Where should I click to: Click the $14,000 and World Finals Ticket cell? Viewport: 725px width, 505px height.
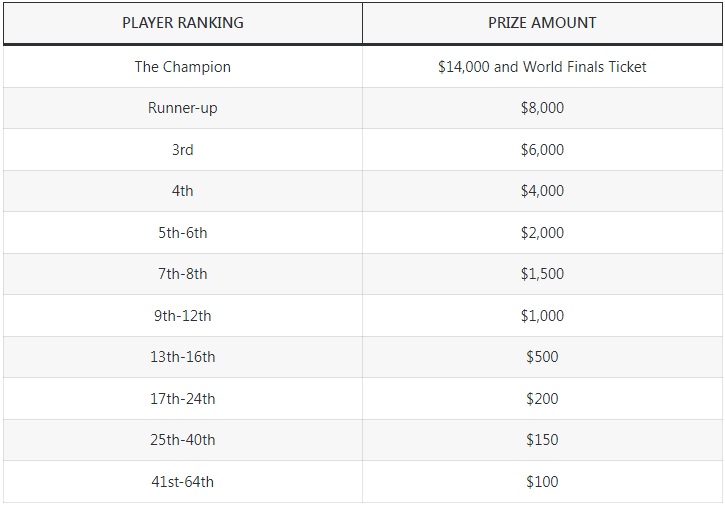tap(542, 67)
